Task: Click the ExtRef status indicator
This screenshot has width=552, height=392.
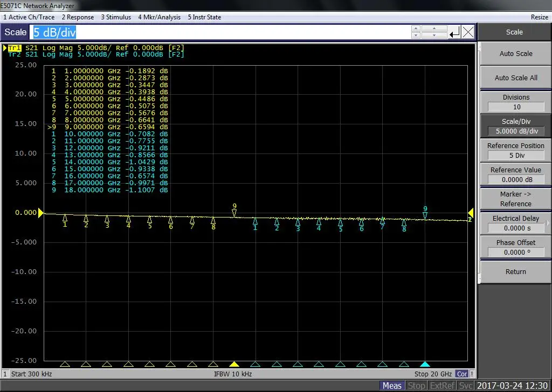Action: click(443, 386)
